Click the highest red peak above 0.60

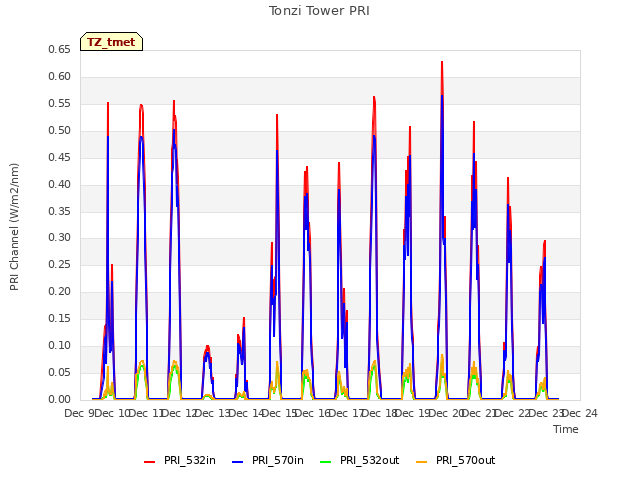pos(442,62)
